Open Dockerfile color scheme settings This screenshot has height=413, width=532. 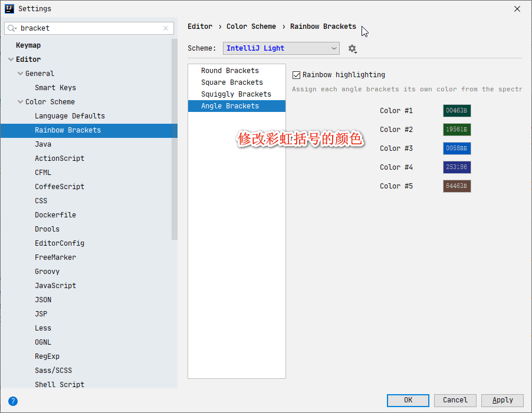tap(55, 215)
